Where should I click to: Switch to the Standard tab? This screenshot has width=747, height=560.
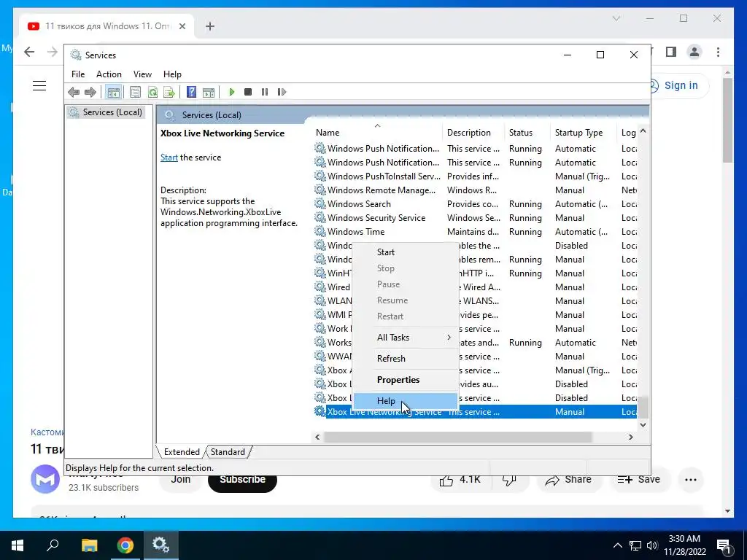228,452
